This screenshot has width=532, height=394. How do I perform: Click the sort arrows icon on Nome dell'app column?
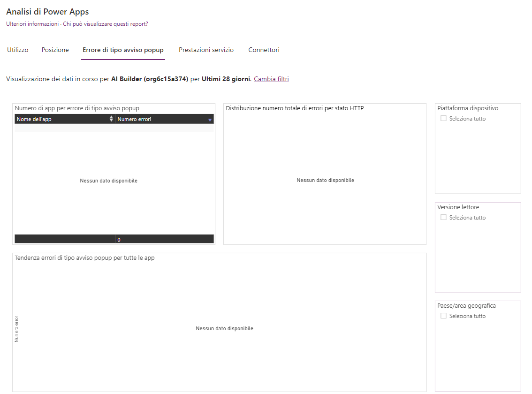(x=111, y=119)
